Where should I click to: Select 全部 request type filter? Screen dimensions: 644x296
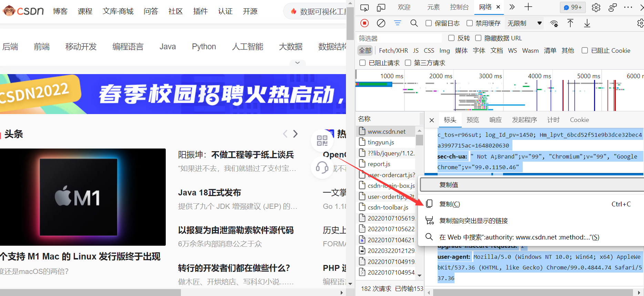(365, 51)
